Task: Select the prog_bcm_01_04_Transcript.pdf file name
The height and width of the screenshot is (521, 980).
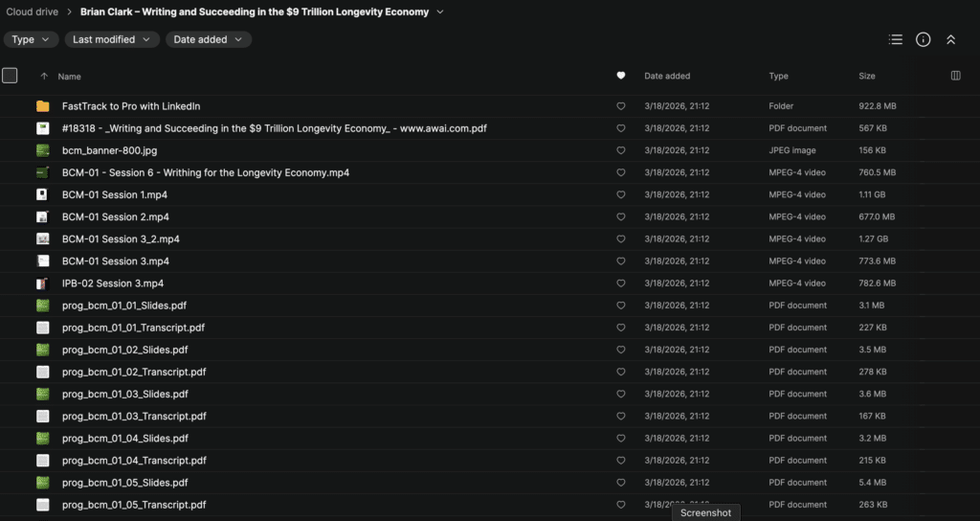Action: point(134,461)
